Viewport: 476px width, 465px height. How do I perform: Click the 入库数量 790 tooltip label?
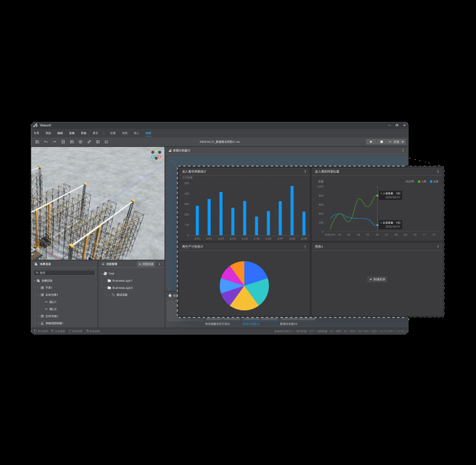tap(391, 193)
